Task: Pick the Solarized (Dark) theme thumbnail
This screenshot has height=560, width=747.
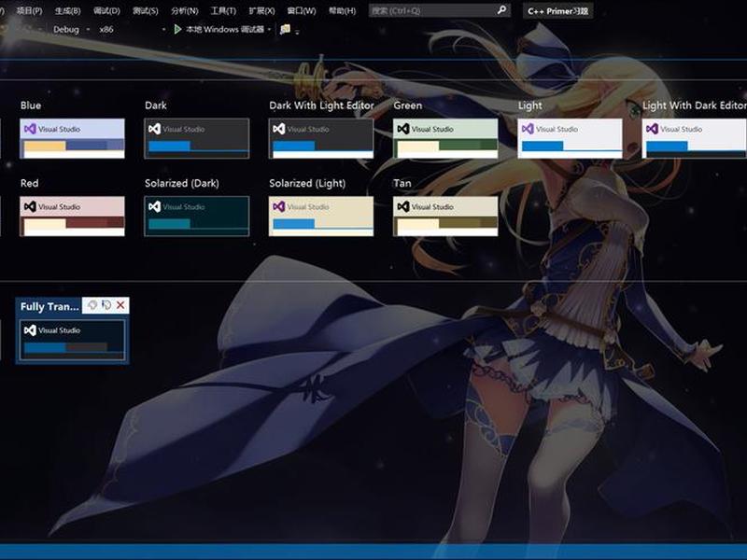Action: (x=197, y=217)
